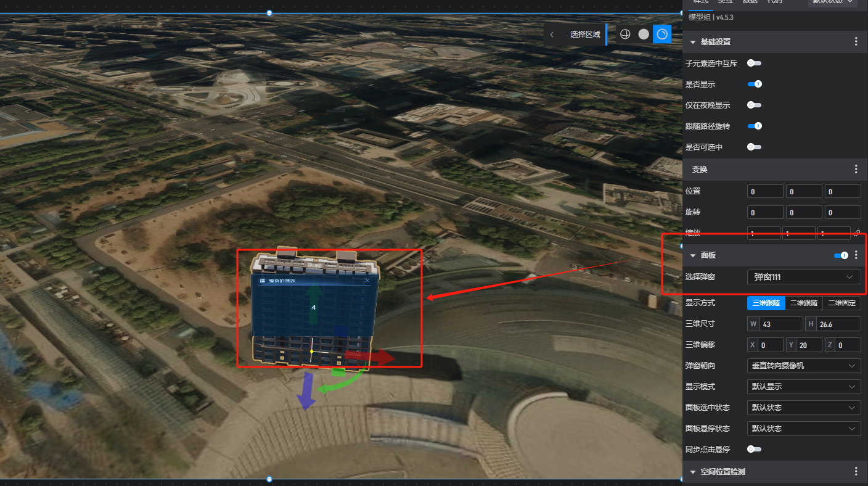868x486 pixels.
Task: Click the 三维尺寸 W field showing 43
Action: point(775,324)
